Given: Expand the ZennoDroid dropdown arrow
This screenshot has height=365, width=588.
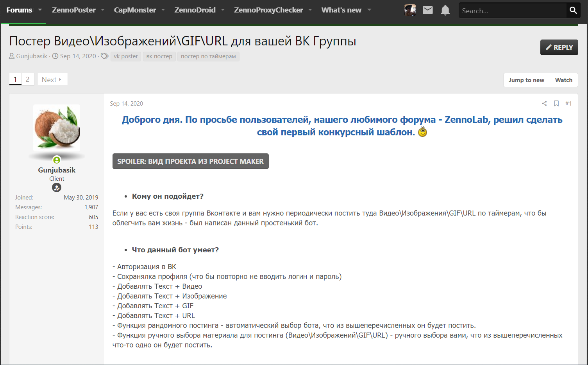Looking at the screenshot, I should click(223, 10).
